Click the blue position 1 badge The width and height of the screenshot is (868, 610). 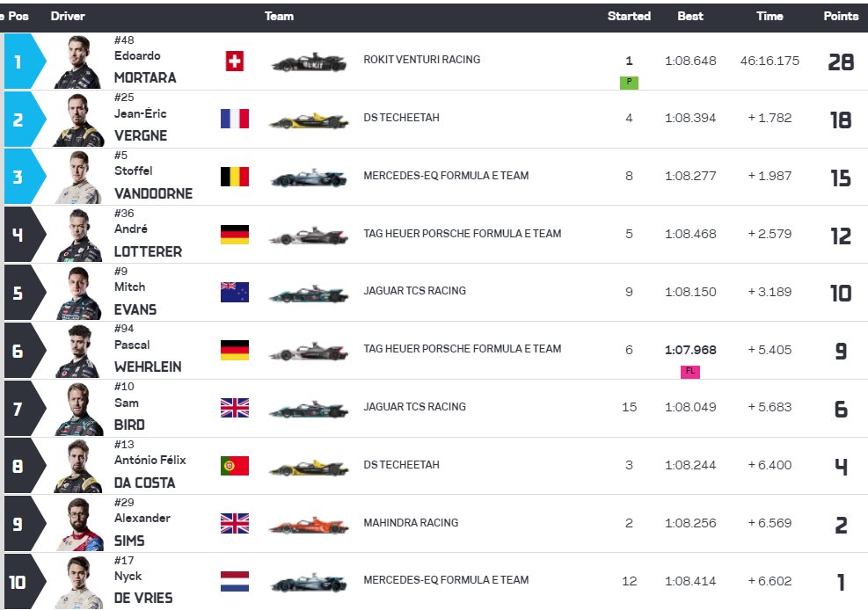[18, 62]
